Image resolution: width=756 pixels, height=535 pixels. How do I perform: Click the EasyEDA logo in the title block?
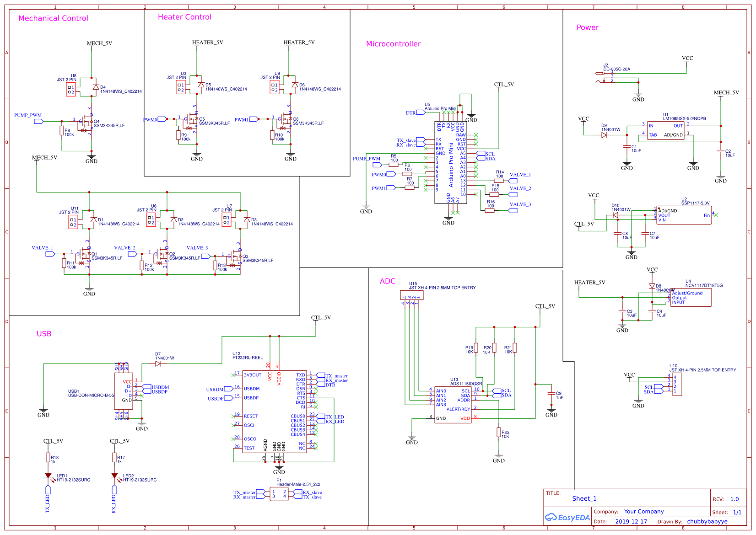[x=567, y=517]
